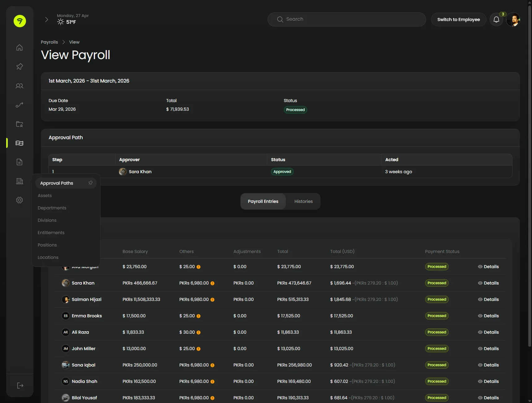
Task: Expand the sidebar with the chevron arrow
Action: tap(46, 19)
